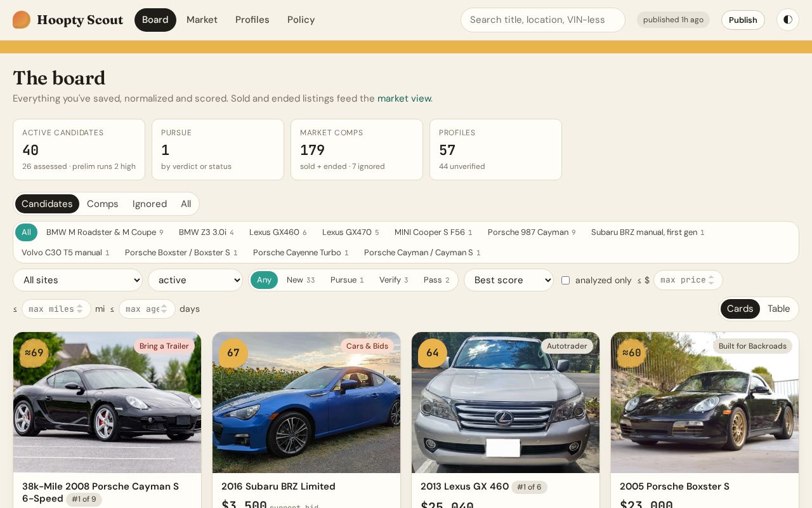812x508 pixels.
Task: Filter by Verify verdict
Action: (x=394, y=280)
